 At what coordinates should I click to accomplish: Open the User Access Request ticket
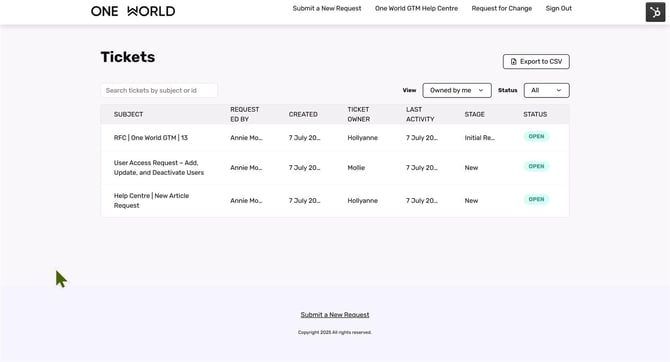tap(159, 168)
